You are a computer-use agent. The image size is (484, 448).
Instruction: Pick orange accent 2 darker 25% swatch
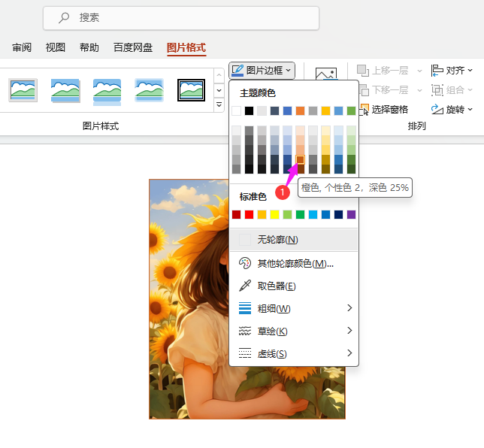(301, 159)
